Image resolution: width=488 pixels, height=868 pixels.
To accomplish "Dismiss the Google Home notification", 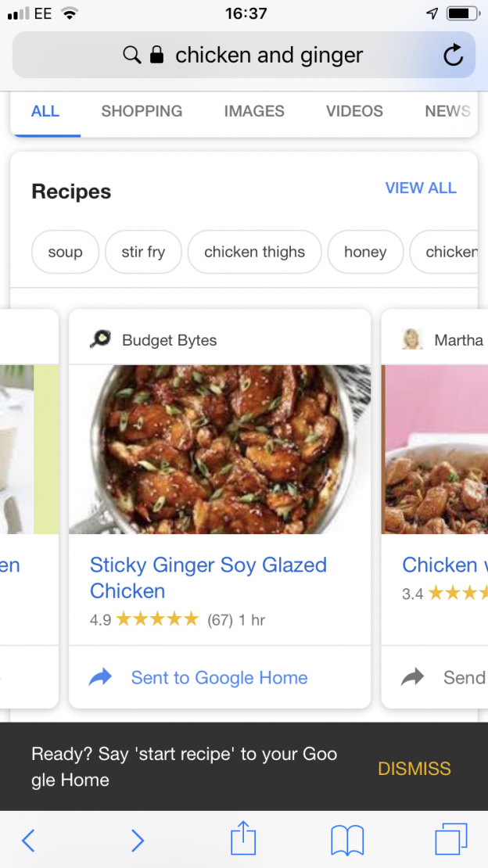I will pos(414,768).
